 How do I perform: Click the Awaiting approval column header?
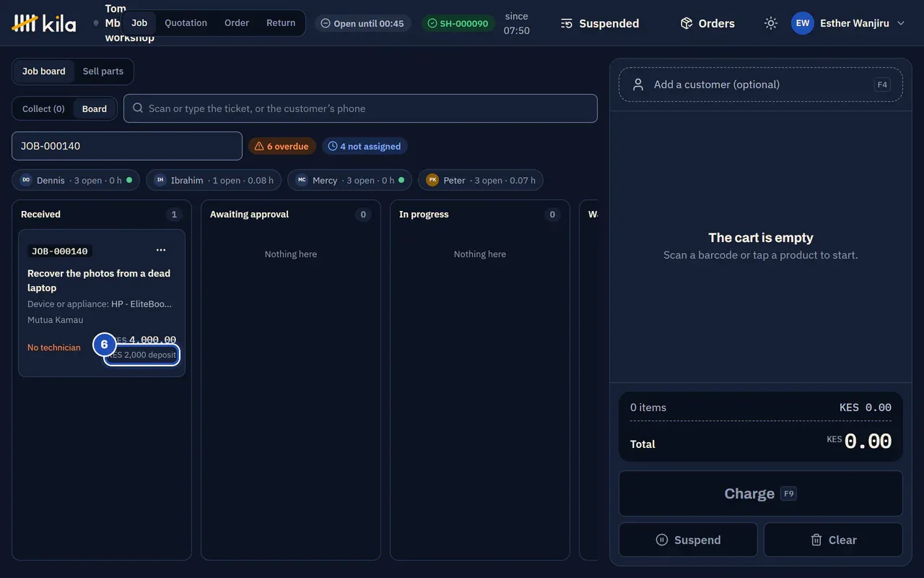coord(249,215)
